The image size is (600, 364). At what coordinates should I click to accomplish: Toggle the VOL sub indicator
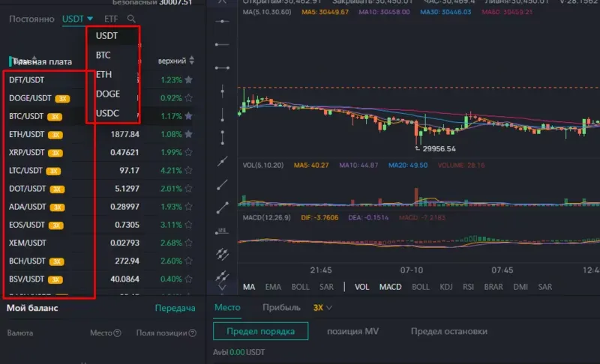tap(362, 287)
